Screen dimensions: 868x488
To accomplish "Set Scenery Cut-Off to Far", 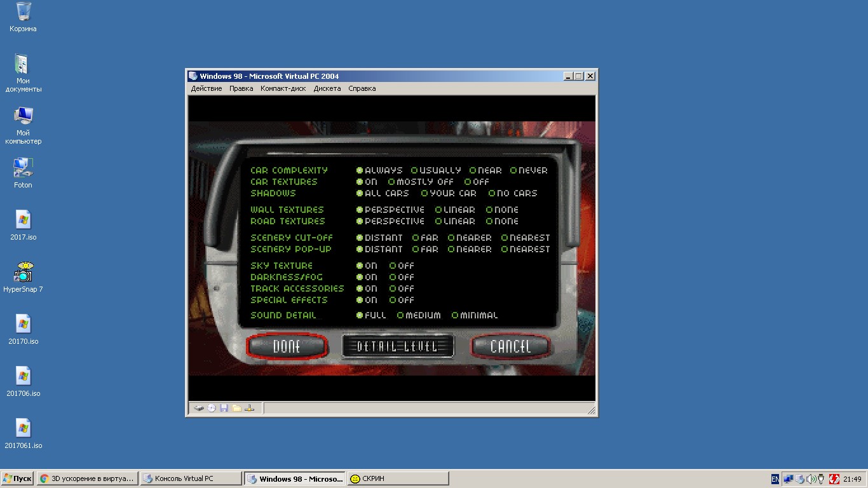I will [425, 238].
